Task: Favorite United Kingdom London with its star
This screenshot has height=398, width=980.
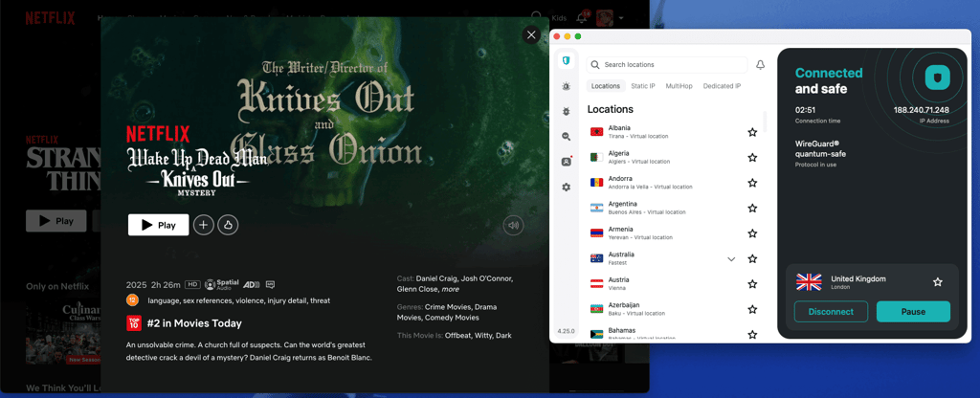Action: (x=938, y=282)
